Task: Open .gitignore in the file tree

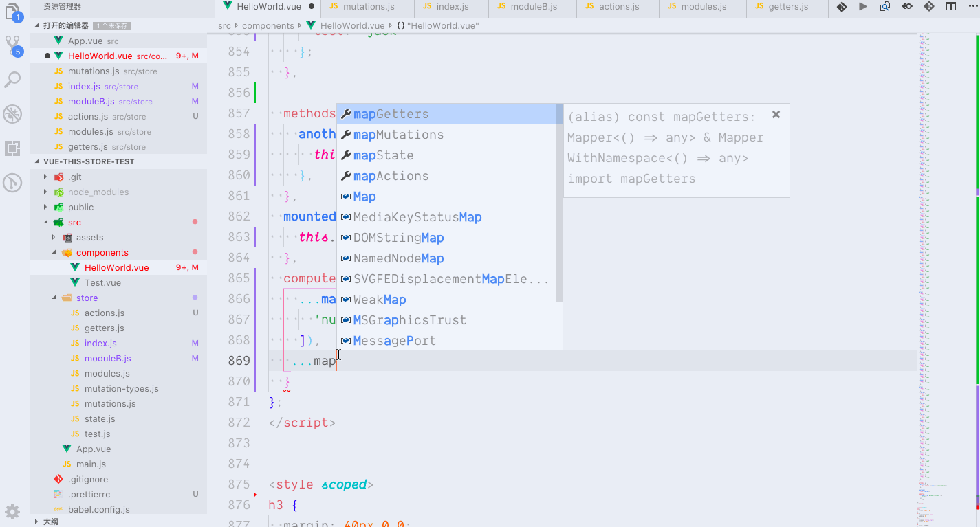Action: (x=118, y=479)
